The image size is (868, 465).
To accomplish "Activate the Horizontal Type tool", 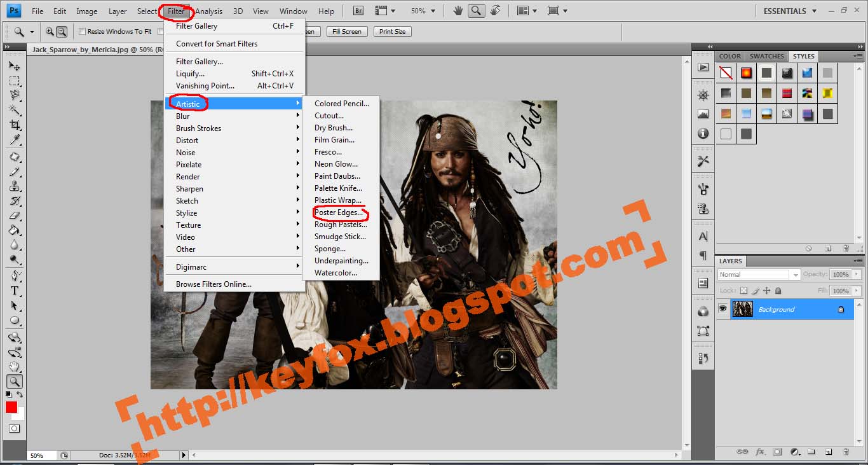I will click(14, 291).
